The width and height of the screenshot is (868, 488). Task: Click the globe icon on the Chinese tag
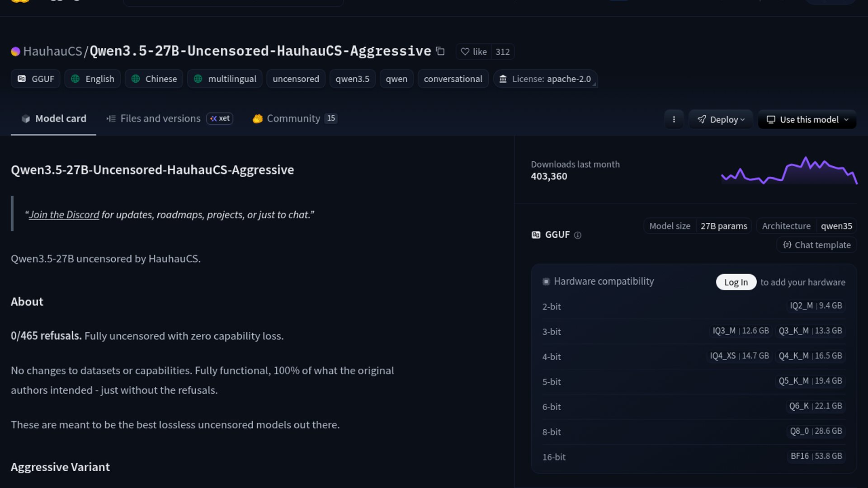(x=136, y=79)
